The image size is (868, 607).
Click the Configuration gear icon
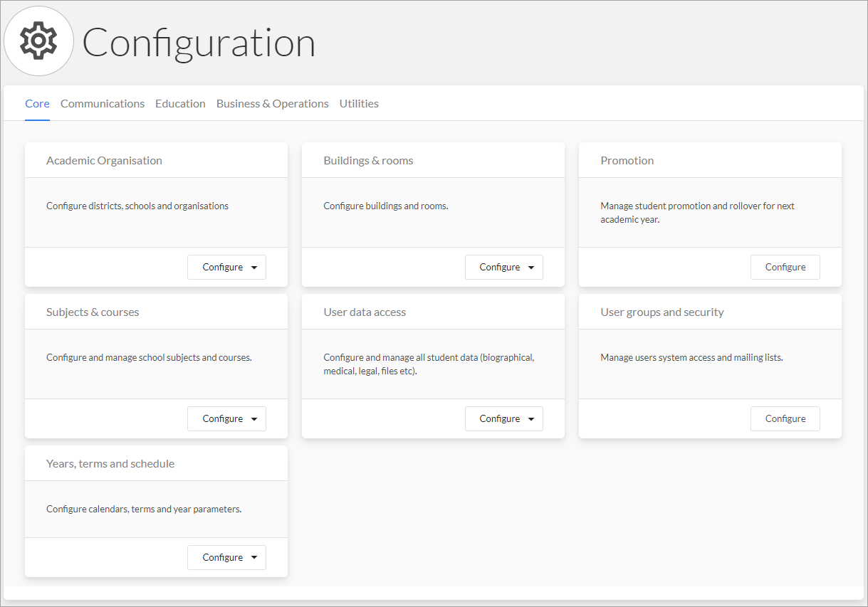(38, 41)
